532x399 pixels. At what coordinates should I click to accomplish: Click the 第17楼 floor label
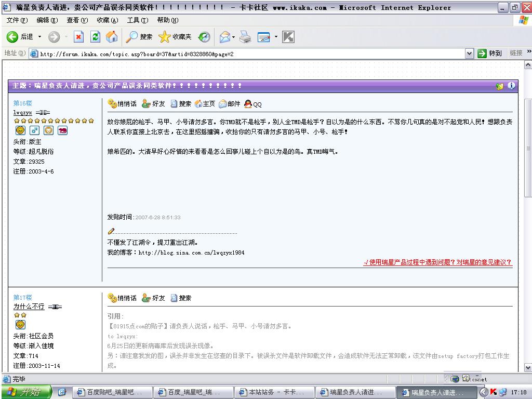pyautogui.click(x=22, y=298)
